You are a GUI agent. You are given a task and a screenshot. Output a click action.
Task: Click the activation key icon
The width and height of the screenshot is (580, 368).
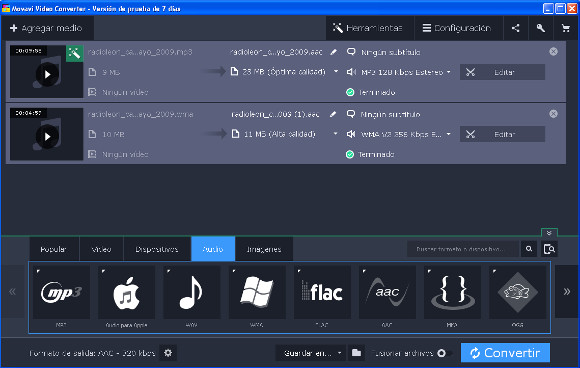[x=540, y=28]
